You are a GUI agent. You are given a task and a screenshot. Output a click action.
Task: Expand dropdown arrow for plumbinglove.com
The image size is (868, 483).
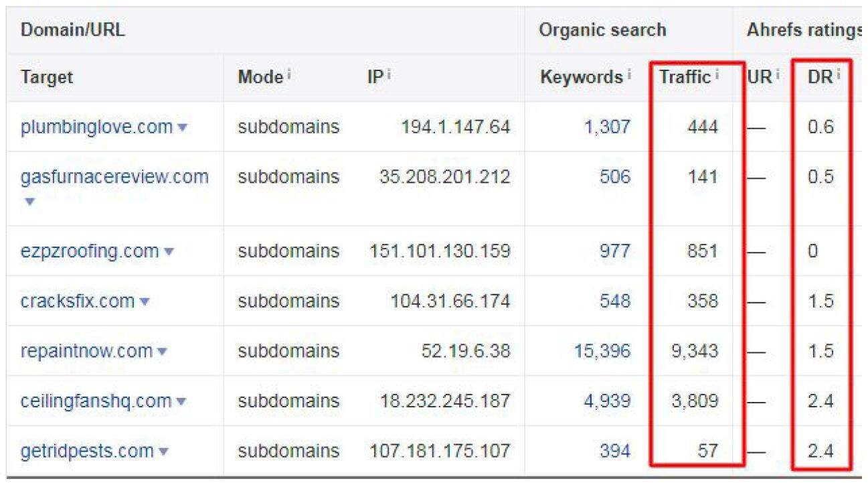pos(182,127)
